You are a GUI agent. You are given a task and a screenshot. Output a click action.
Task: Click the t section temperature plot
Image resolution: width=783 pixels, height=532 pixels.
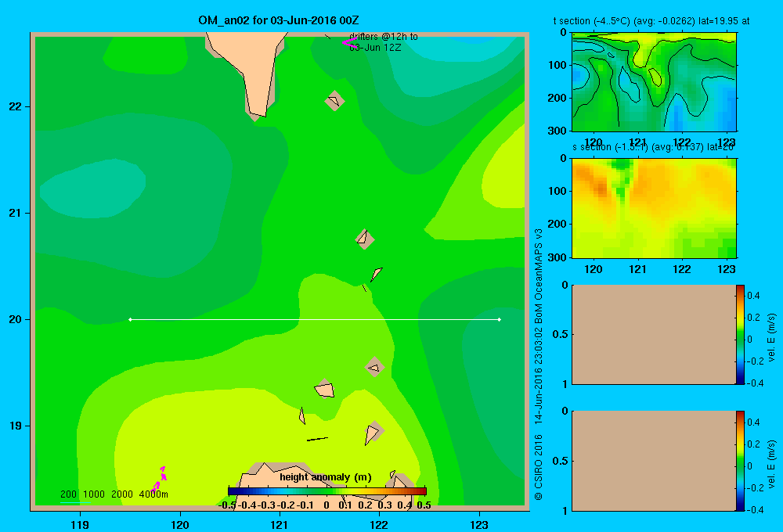[654, 82]
